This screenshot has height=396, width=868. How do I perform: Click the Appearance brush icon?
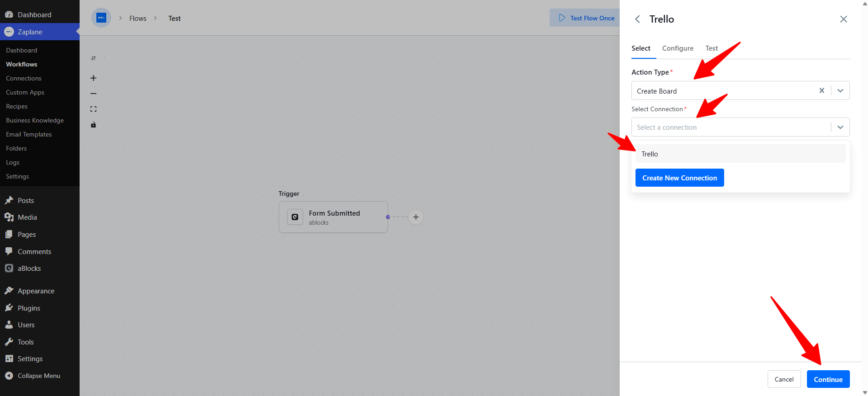coord(9,291)
